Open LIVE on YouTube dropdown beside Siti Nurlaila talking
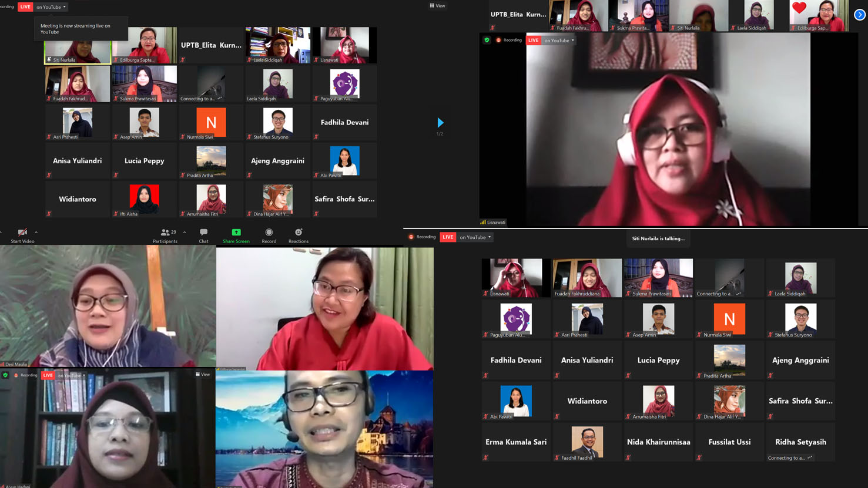The width and height of the screenshot is (868, 488). tap(474, 237)
